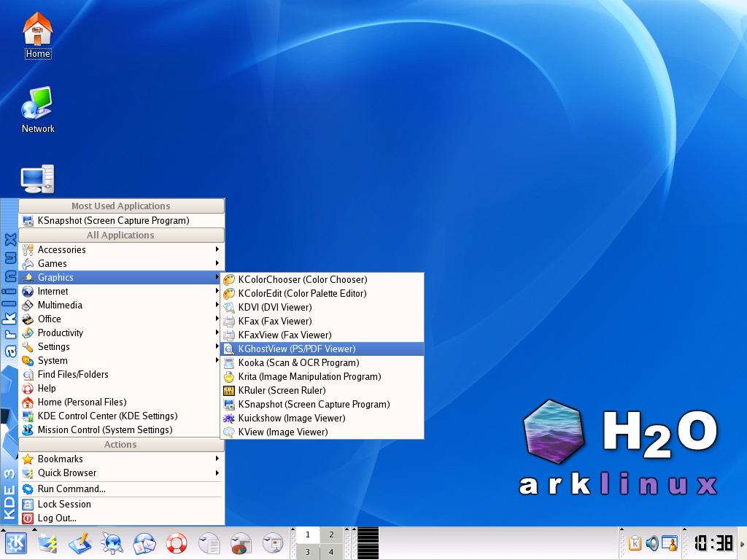Open Kooka (Scan & OCR Program)
The image size is (747, 560).
tap(322, 362)
